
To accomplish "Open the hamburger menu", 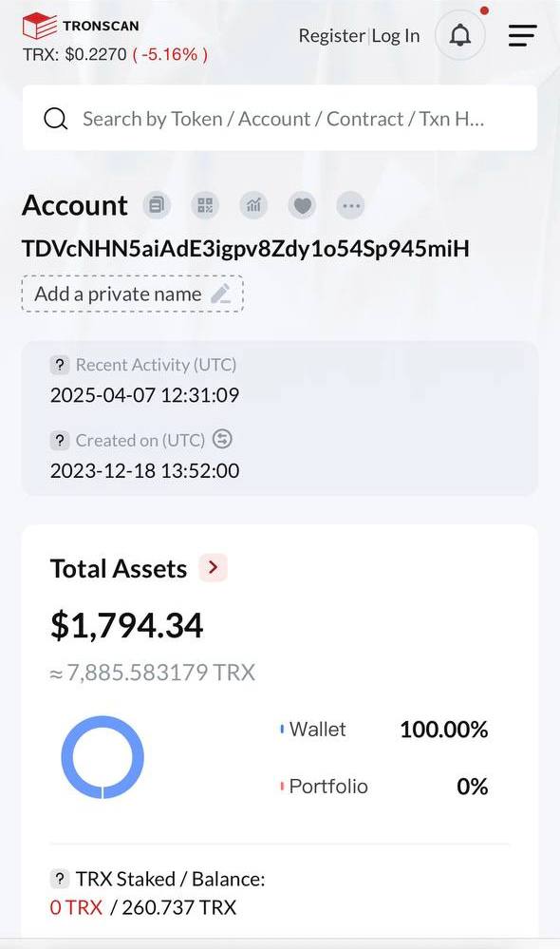I will [x=522, y=36].
